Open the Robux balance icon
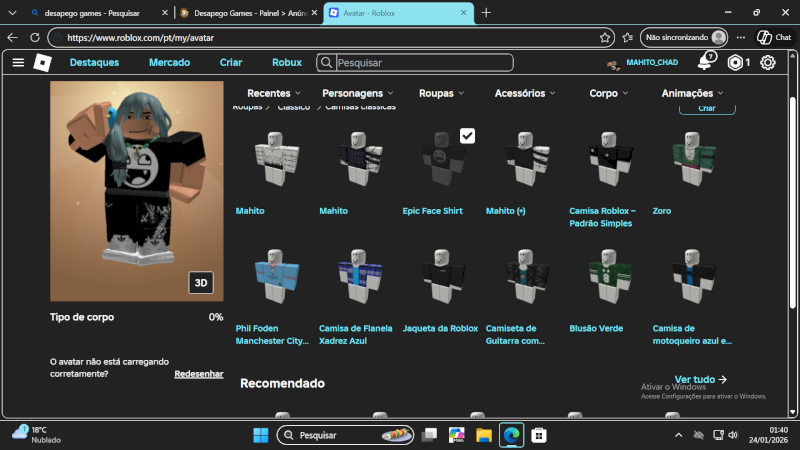The width and height of the screenshot is (800, 450). click(736, 63)
